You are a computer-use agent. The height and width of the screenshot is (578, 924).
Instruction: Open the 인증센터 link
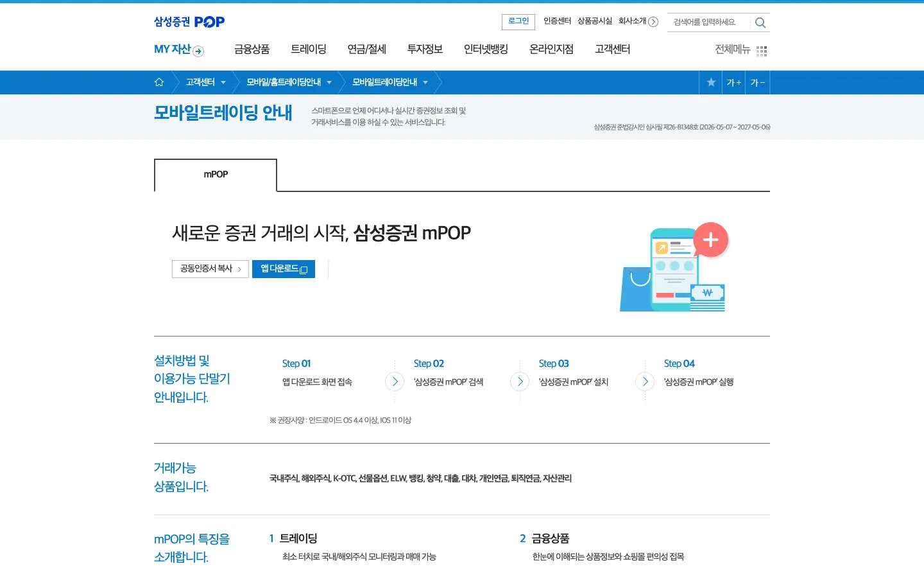tap(557, 21)
